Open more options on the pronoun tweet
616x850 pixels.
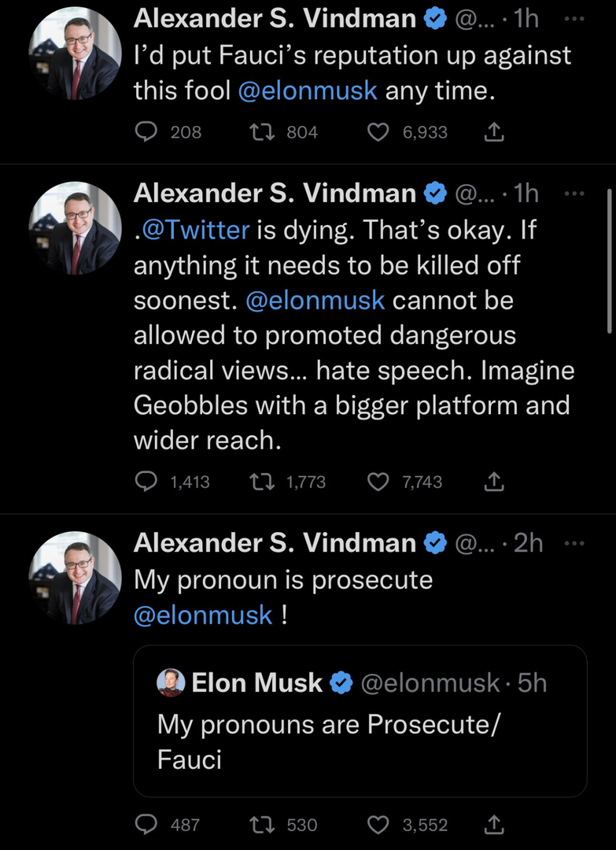(575, 543)
